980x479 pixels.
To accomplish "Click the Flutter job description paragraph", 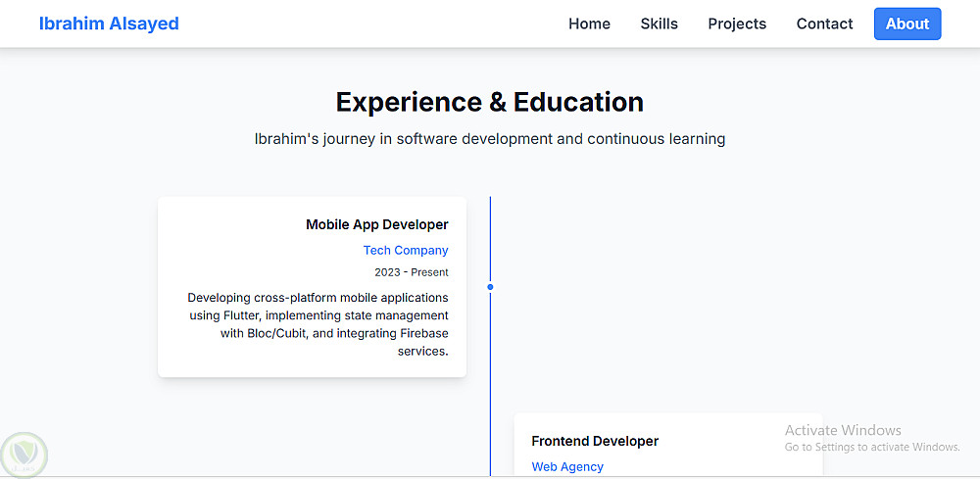I will pos(318,324).
